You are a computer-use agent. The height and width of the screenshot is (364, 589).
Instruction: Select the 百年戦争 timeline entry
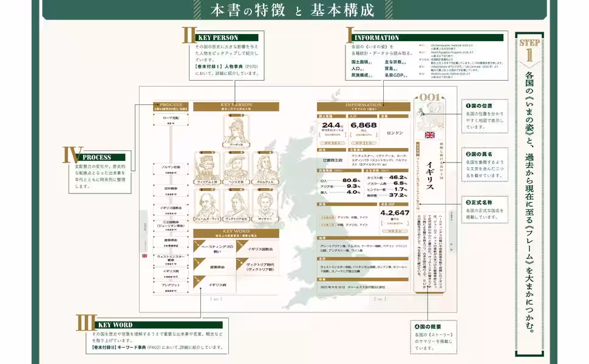point(171,191)
